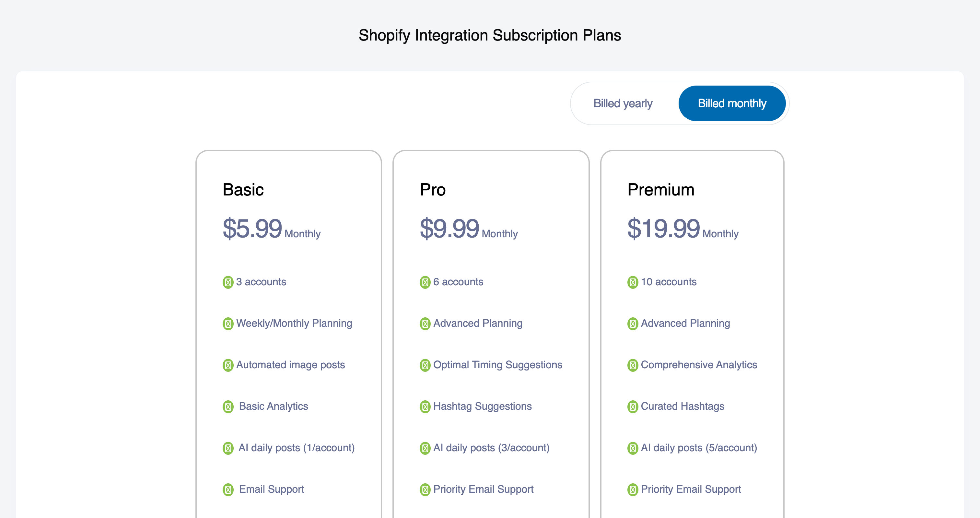980x518 pixels.
Task: Click icon beside Curated Hashtags
Action: [633, 407]
